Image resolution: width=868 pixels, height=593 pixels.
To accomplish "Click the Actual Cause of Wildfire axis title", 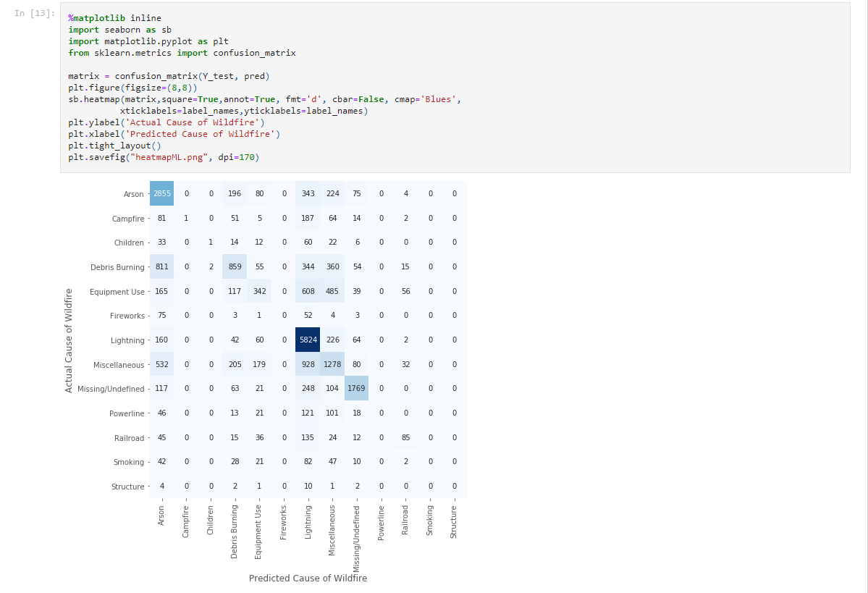I will [x=69, y=340].
